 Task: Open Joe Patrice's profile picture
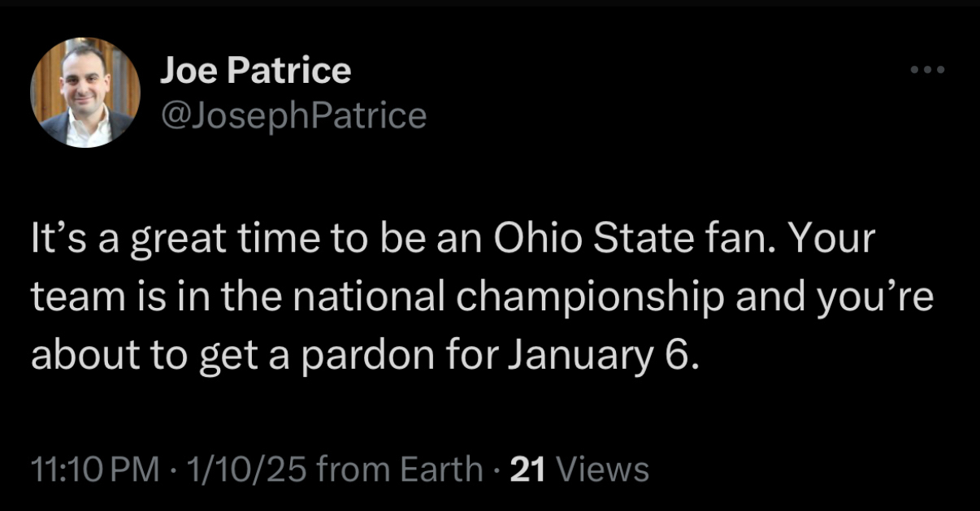85,92
